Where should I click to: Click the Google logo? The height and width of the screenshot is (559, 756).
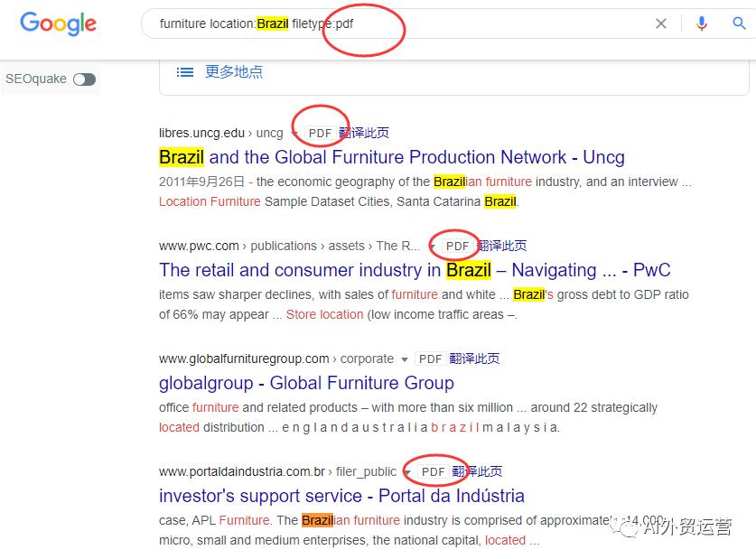click(58, 24)
